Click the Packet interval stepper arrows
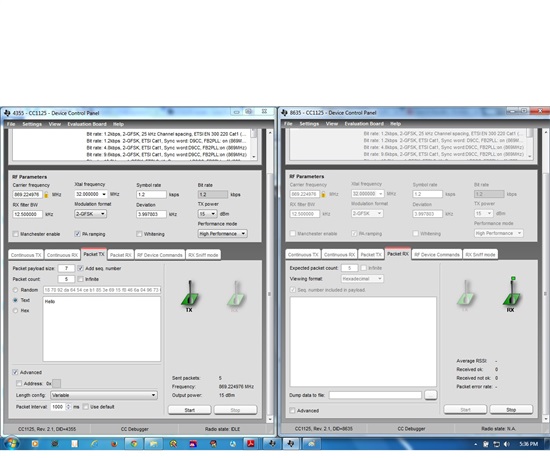This screenshot has width=550, height=458. click(68, 407)
